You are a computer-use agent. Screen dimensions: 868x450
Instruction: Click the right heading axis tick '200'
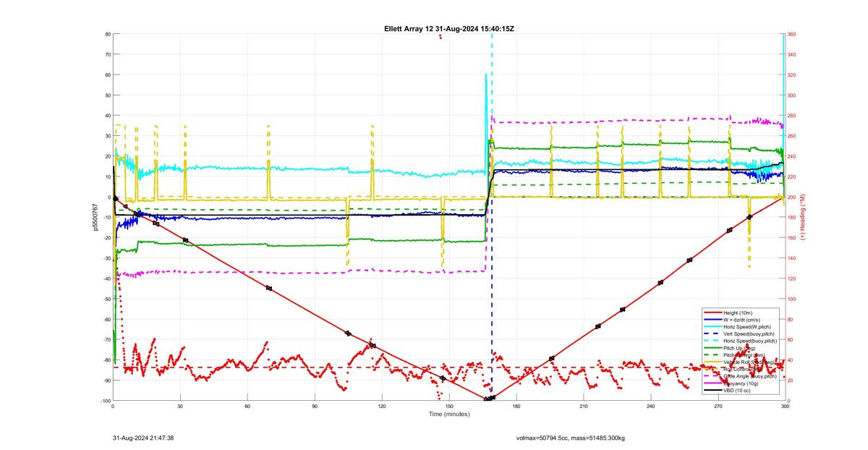(792, 197)
